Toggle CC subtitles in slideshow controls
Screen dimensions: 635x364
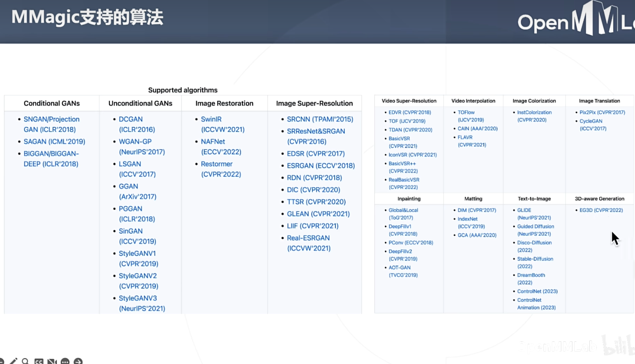pyautogui.click(x=39, y=362)
